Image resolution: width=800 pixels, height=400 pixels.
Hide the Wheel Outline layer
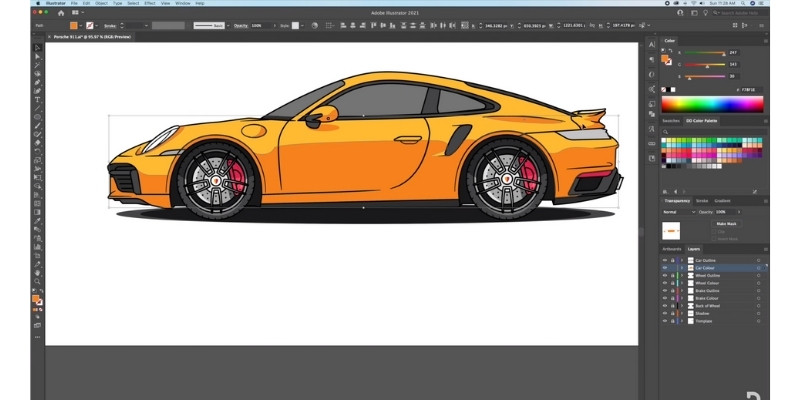pyautogui.click(x=664, y=276)
